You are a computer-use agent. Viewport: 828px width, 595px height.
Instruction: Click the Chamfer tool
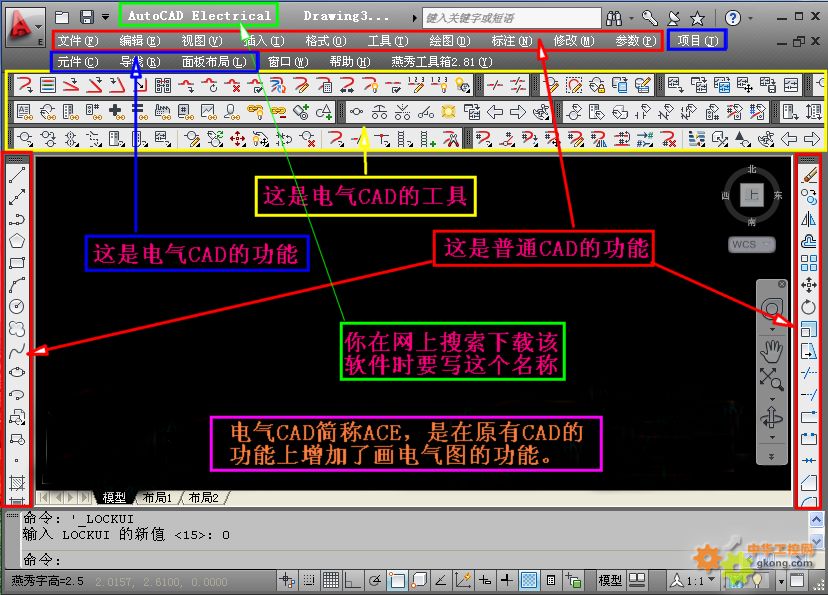[x=808, y=482]
